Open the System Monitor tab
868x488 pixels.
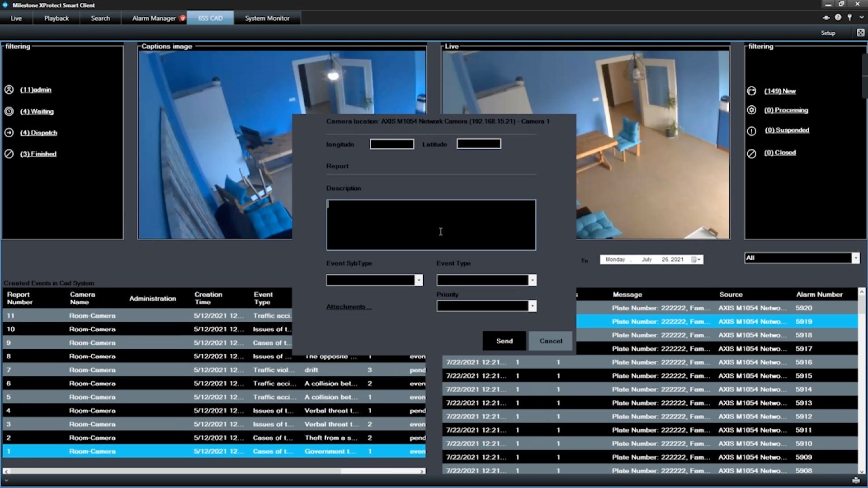267,18
